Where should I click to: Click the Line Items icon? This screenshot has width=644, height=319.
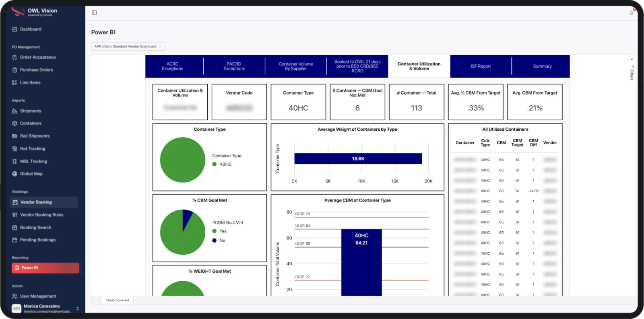[x=15, y=82]
